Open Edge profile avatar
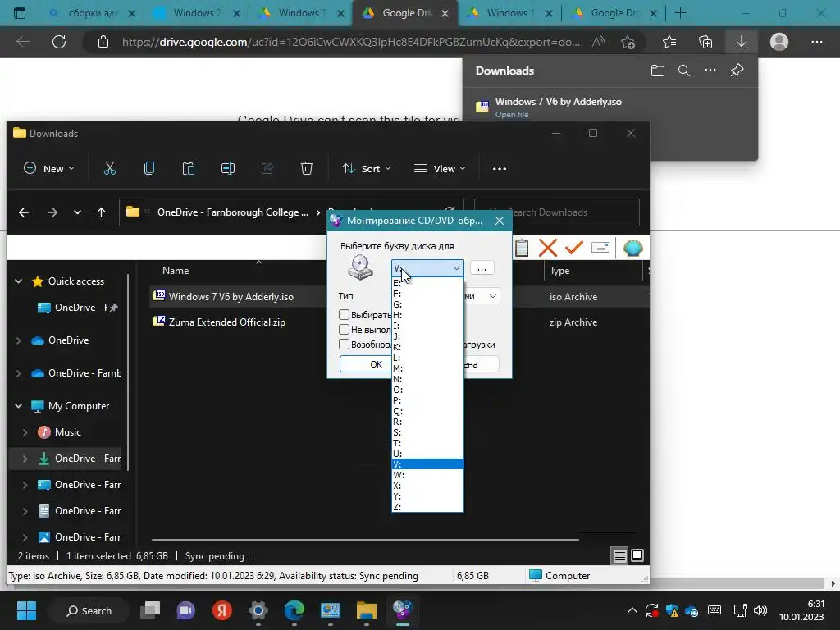The width and height of the screenshot is (840, 630). coord(779,42)
